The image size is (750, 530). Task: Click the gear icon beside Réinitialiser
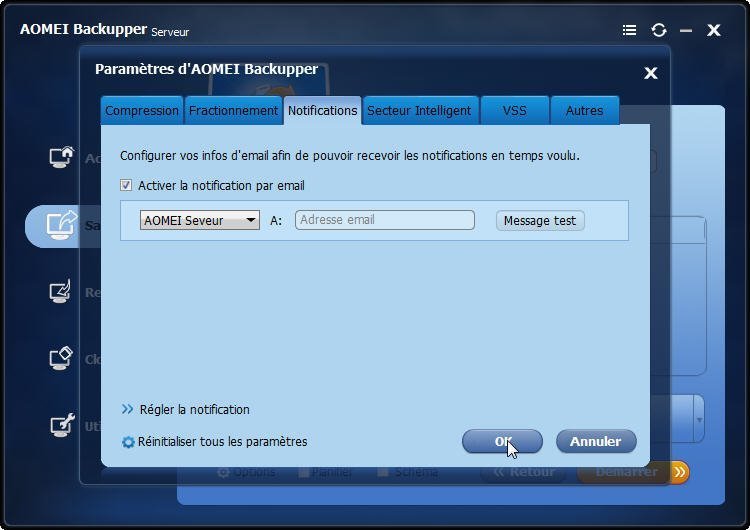click(x=128, y=442)
